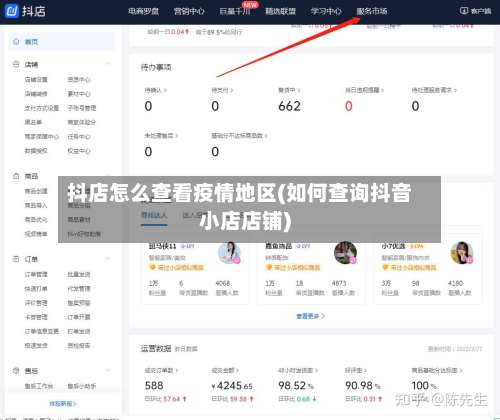Open 店铺装修 in sidebar
500x420 pixels.
(x=36, y=94)
